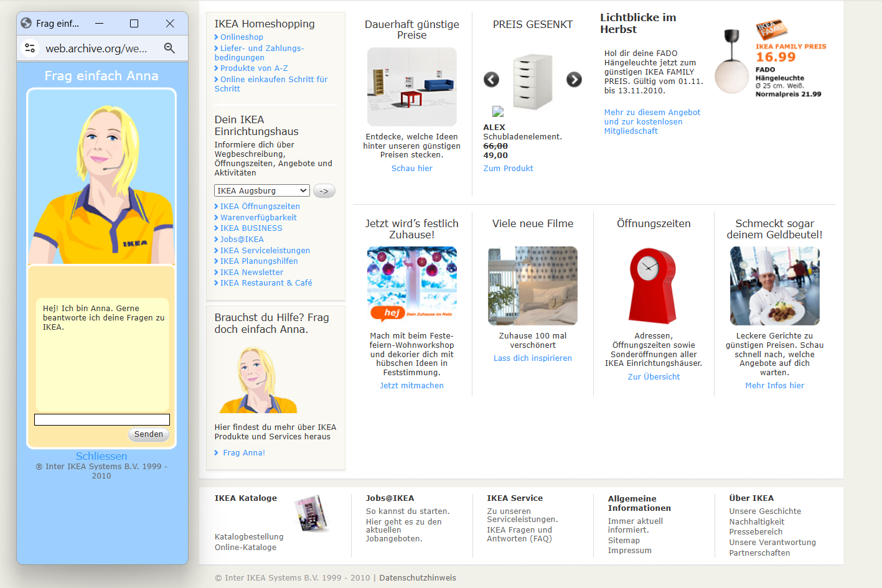Screen dimensions: 882x588
Task: Open the Sitemap footer link
Action: (624, 541)
